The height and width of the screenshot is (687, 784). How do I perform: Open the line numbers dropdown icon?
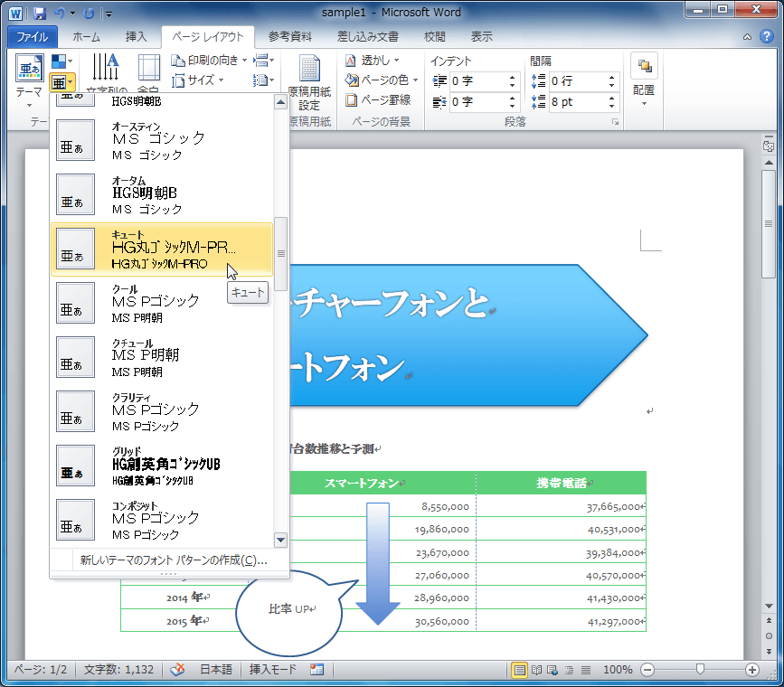(x=263, y=80)
